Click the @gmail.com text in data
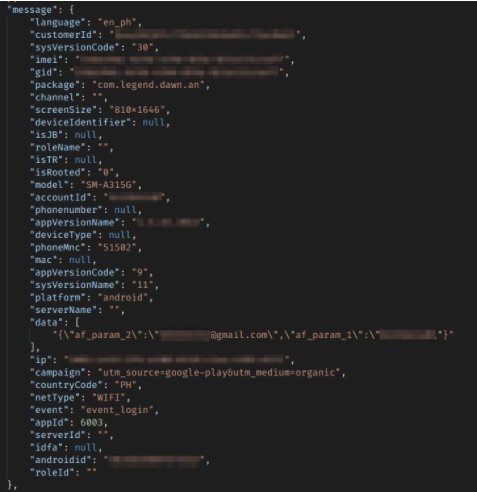The height and width of the screenshot is (492, 477). tap(240, 335)
